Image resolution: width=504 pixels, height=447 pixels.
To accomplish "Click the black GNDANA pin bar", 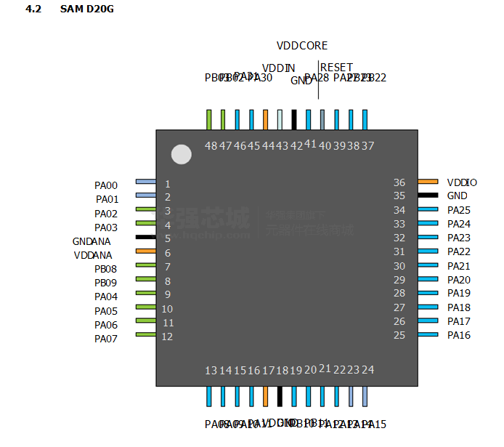I will click(146, 237).
